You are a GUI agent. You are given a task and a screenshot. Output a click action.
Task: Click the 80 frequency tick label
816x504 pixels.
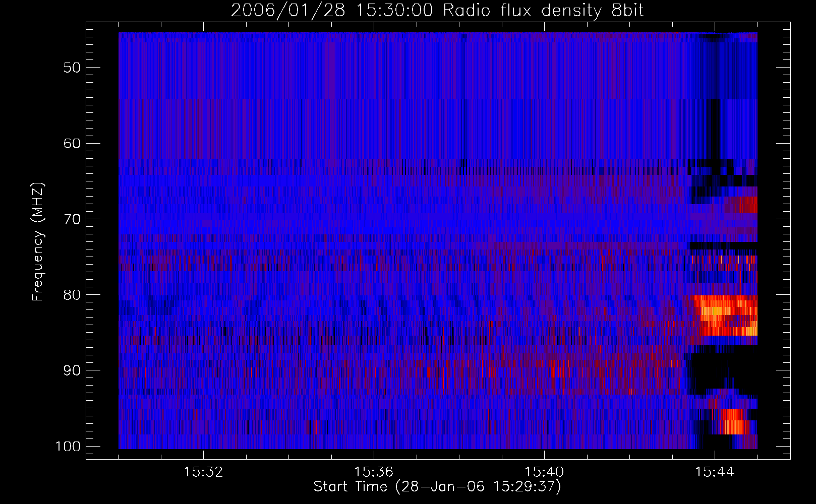click(72, 295)
